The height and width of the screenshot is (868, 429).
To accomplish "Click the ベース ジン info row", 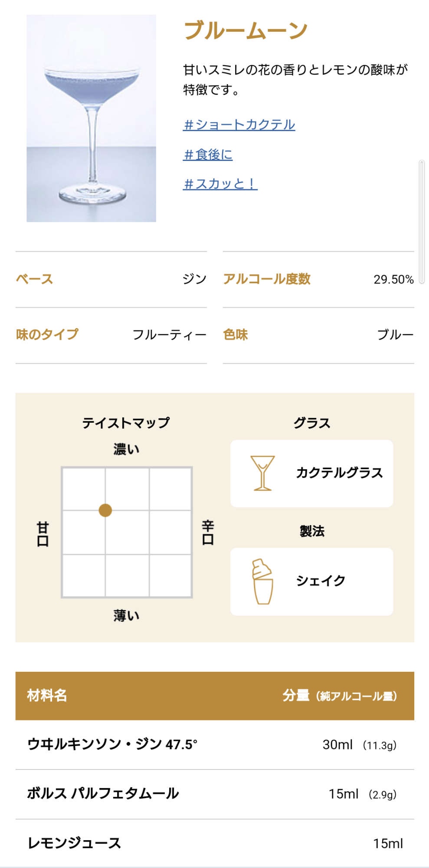I will pyautogui.click(x=111, y=279).
